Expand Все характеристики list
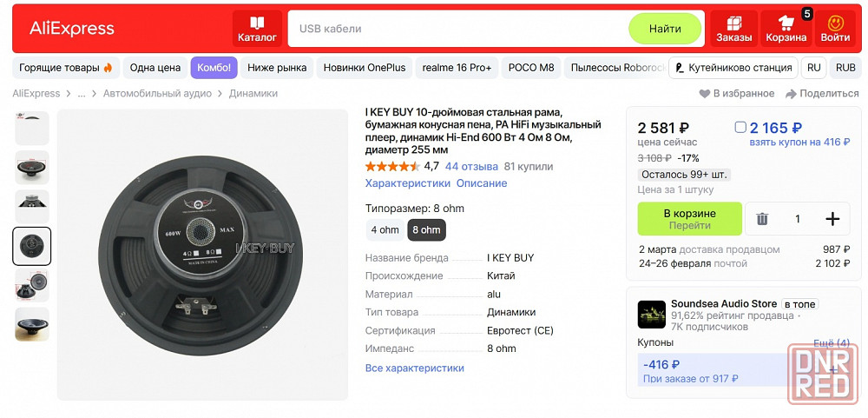This screenshot has width=868, height=418. (414, 368)
